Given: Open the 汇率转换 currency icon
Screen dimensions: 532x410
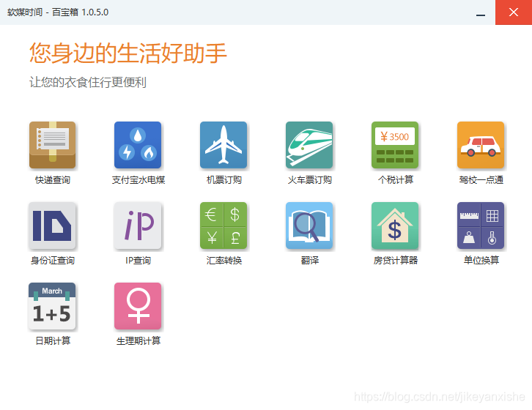Looking at the screenshot, I should click(x=223, y=225).
